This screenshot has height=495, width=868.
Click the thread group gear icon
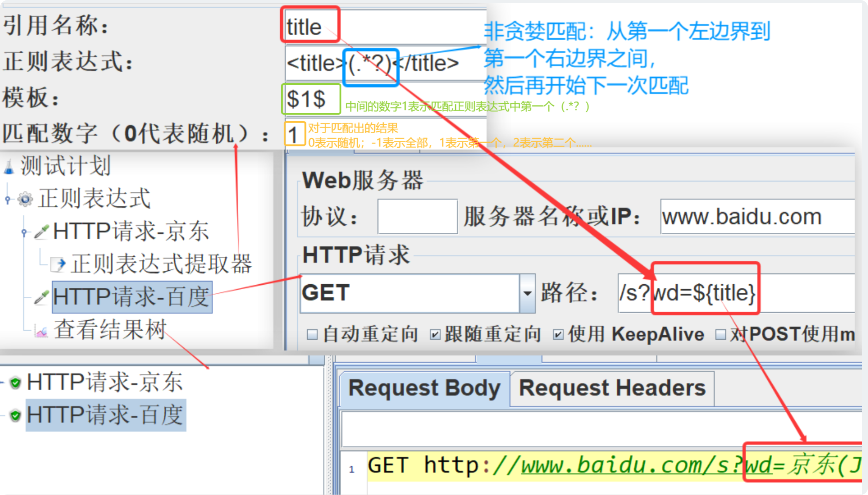click(26, 199)
